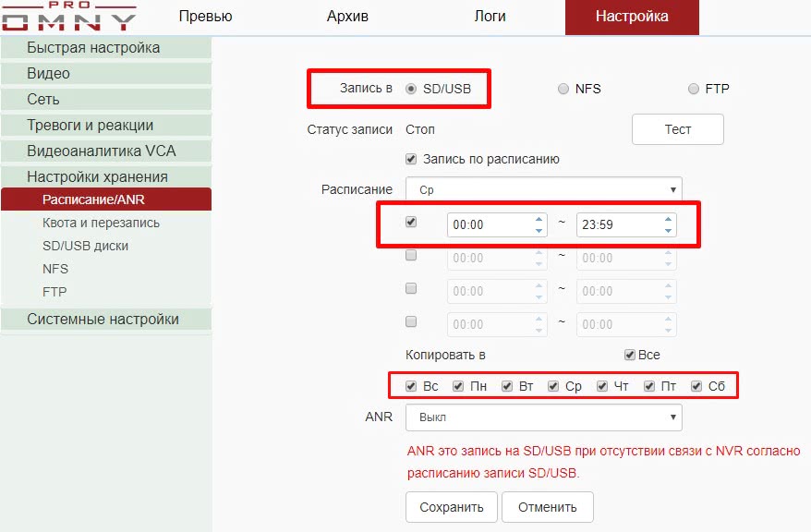The height and width of the screenshot is (532, 811).
Task: Click the first row start time field
Action: [x=488, y=224]
